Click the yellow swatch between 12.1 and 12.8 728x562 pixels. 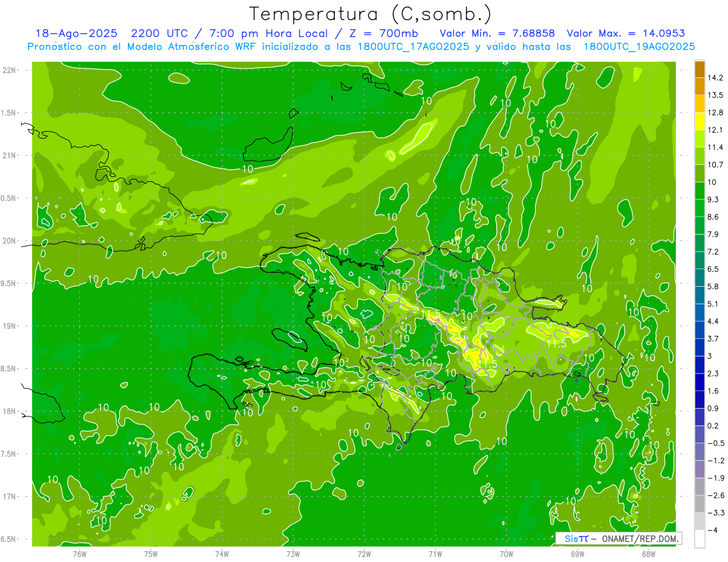(x=699, y=121)
